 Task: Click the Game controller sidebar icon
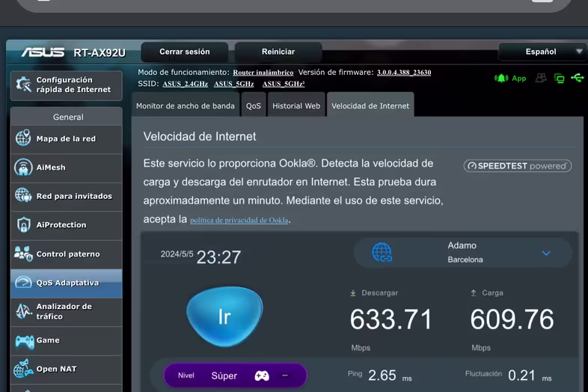pyautogui.click(x=25, y=340)
